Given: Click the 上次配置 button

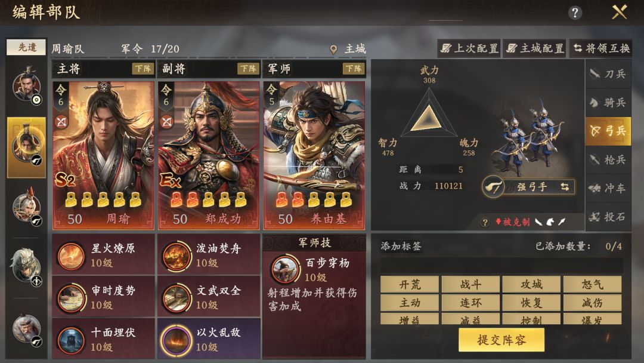Looking at the screenshot, I should click(469, 48).
